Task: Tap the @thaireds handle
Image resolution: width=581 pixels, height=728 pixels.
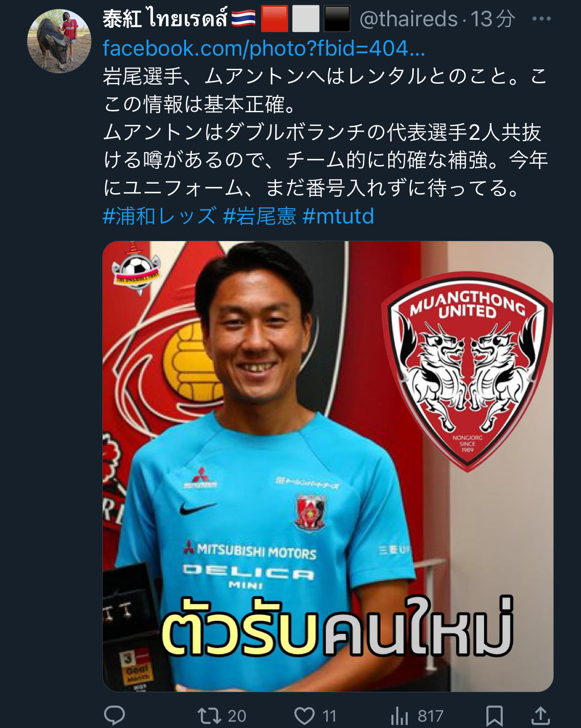Action: coord(409,19)
